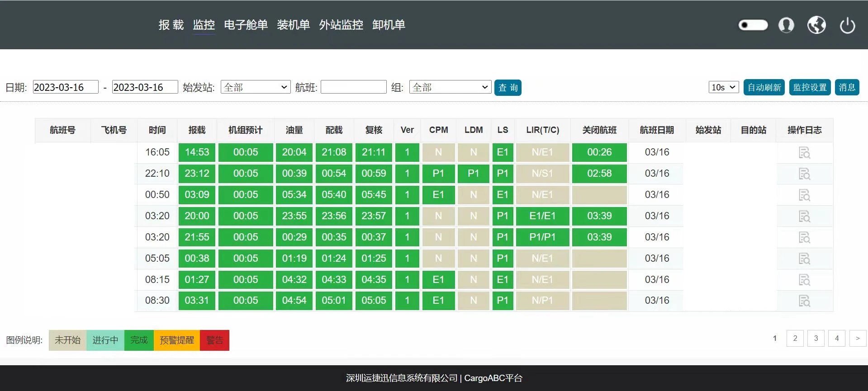Viewport: 868px width, 391px height.
Task: Click the 00:26 关闭航班 cell
Action: (x=599, y=152)
